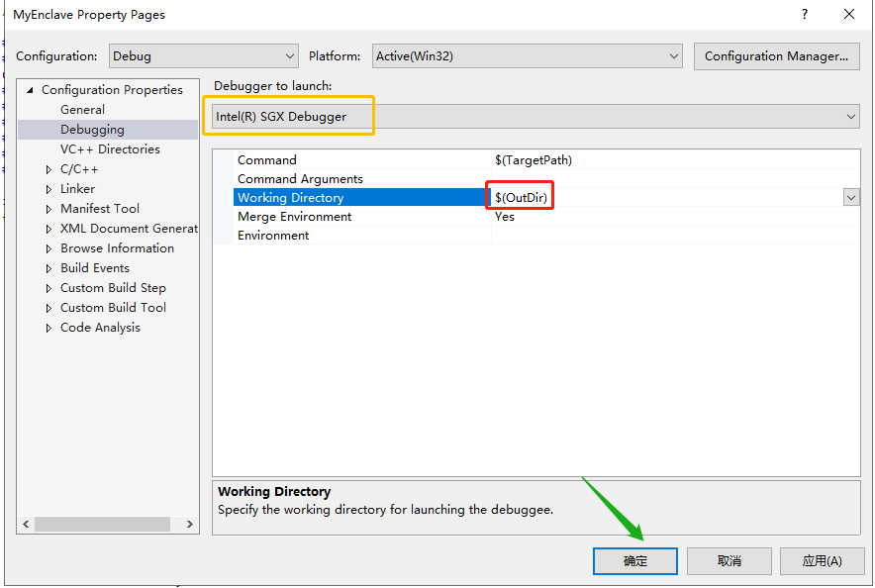Click the help question mark icon
This screenshot has height=588, width=875.
(x=805, y=14)
